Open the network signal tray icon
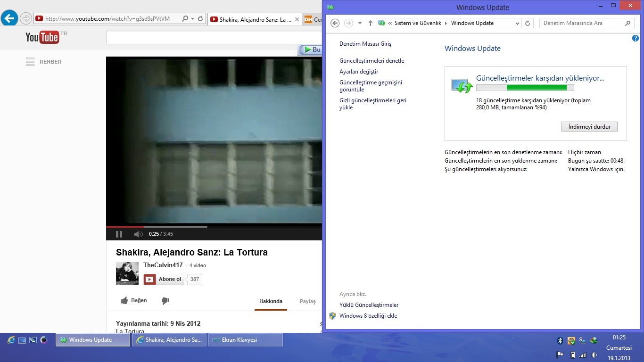This screenshot has height=362, width=644. point(583,355)
